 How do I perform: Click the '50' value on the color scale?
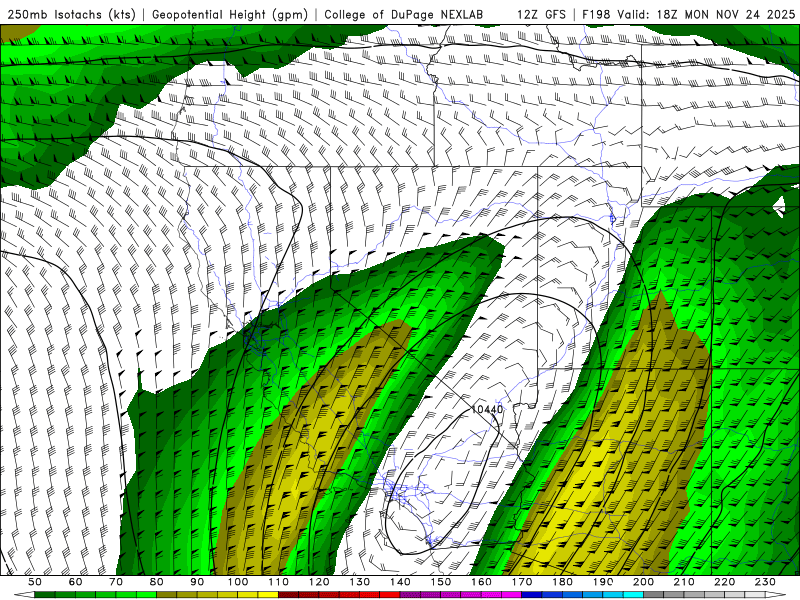tap(35, 582)
